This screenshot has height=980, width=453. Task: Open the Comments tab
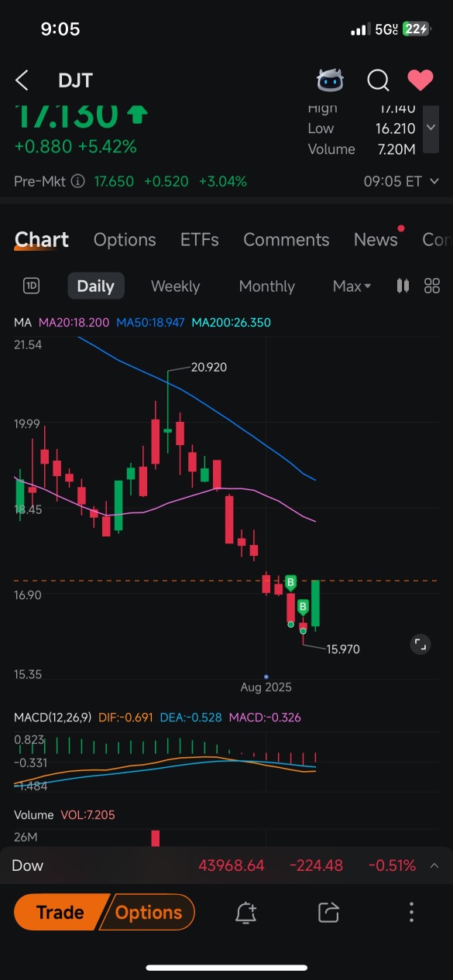[x=287, y=240]
